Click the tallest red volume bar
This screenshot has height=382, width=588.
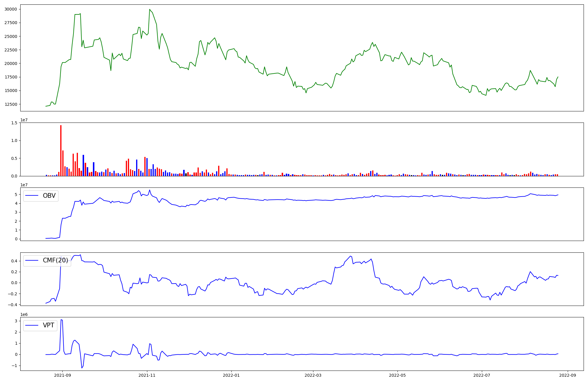(61, 150)
